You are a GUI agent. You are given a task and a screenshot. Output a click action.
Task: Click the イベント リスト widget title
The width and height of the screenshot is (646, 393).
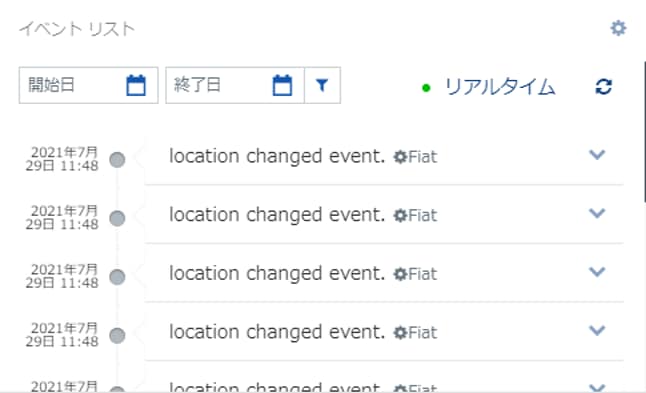[77, 29]
